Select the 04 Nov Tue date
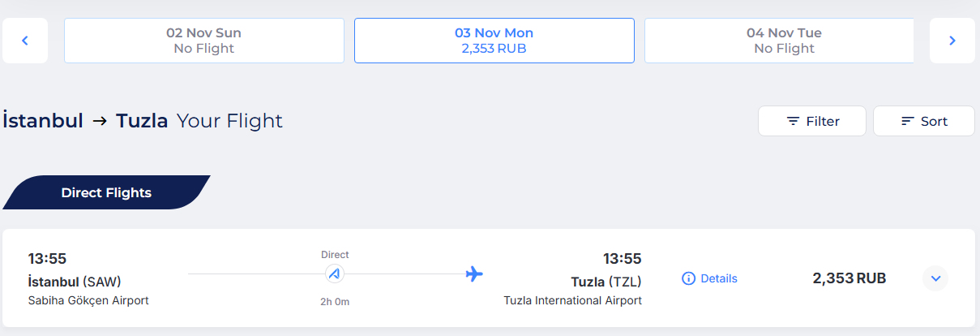 click(779, 41)
